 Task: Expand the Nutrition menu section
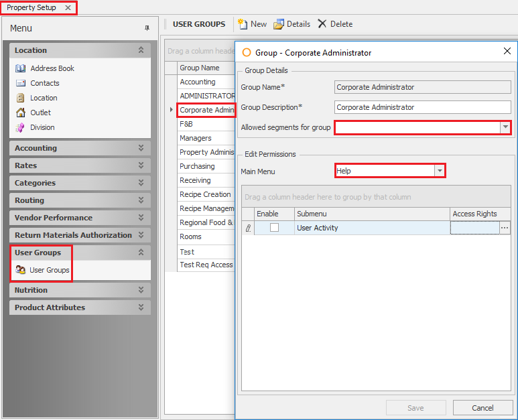point(141,290)
